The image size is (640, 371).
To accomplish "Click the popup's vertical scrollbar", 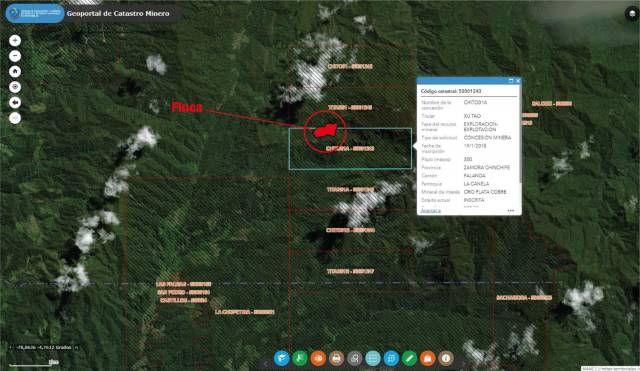I will coord(520,140).
